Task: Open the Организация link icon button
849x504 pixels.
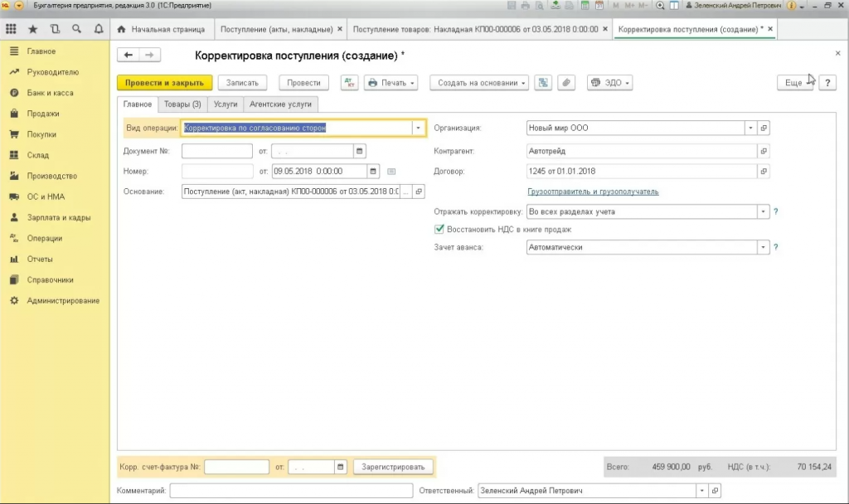Action: tap(764, 128)
